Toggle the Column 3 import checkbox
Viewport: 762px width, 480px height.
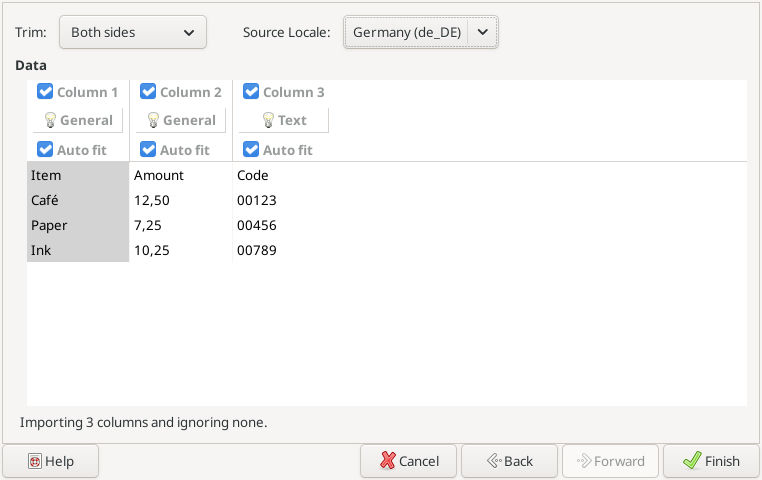(x=251, y=91)
